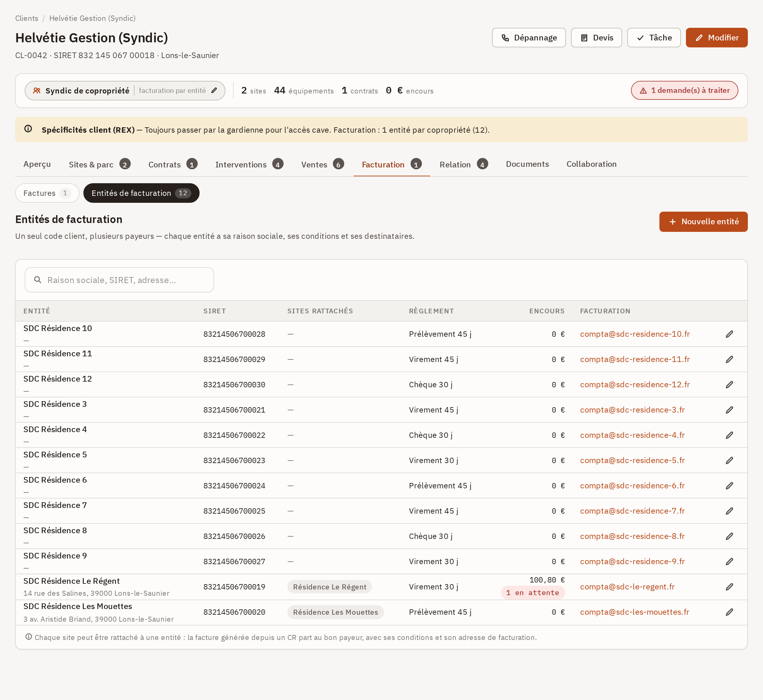Open 1 demande(s) à traiter alert
The image size is (763, 700).
[x=684, y=91]
